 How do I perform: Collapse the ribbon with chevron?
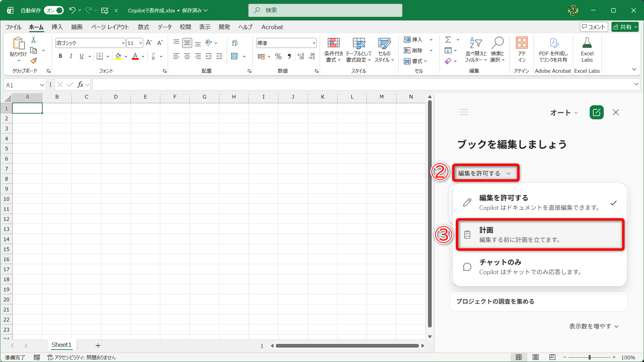[634, 69]
